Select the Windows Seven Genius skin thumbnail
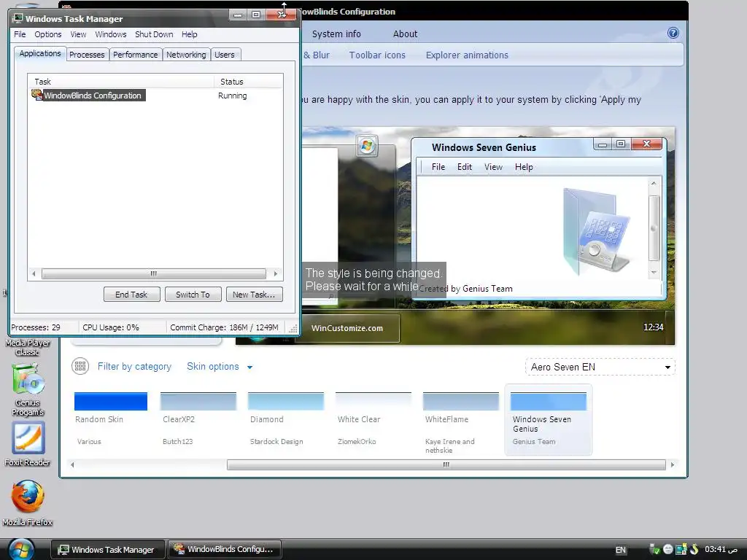This screenshot has width=747, height=560. [549, 401]
